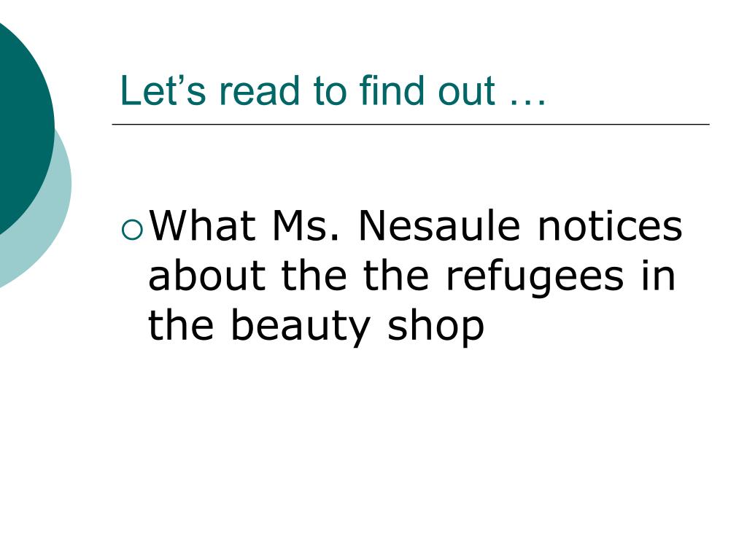Image resolution: width=747 pixels, height=560 pixels.
Task: Click the word out in the title
Action: (x=466, y=91)
